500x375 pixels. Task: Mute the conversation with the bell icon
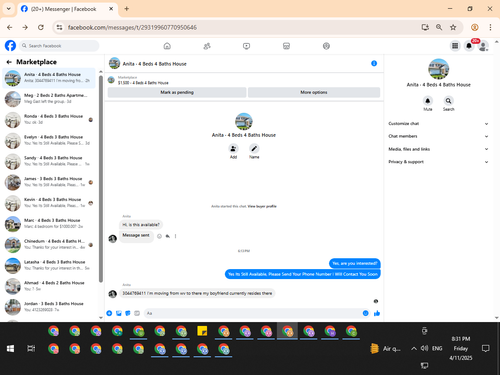428,101
